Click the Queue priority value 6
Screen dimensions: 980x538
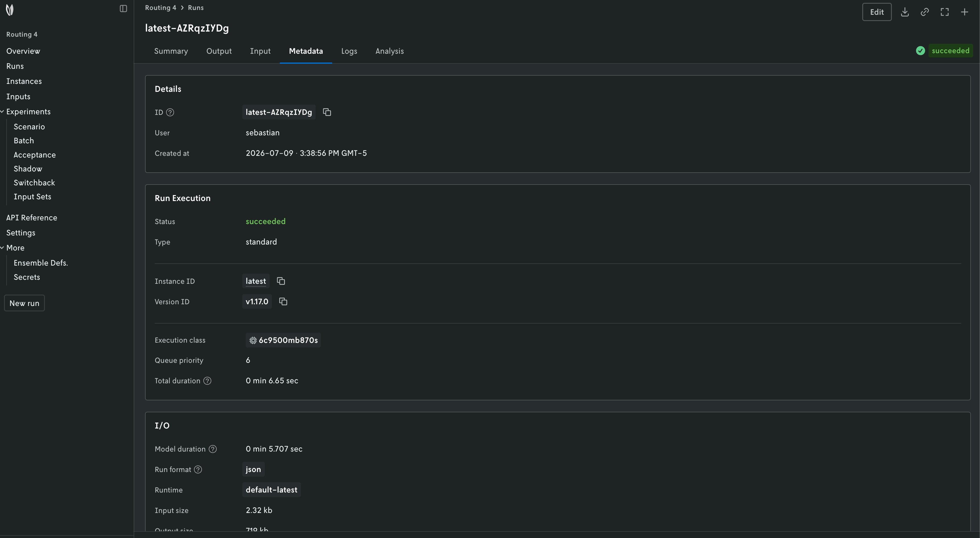point(248,360)
